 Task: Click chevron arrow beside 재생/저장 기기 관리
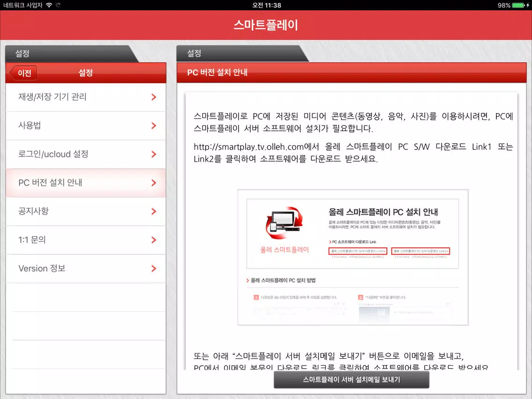coord(154,97)
